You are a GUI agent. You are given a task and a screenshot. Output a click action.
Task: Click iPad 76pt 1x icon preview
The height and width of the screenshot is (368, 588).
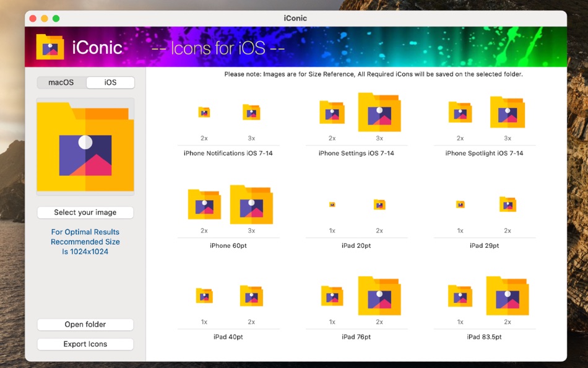tap(332, 296)
